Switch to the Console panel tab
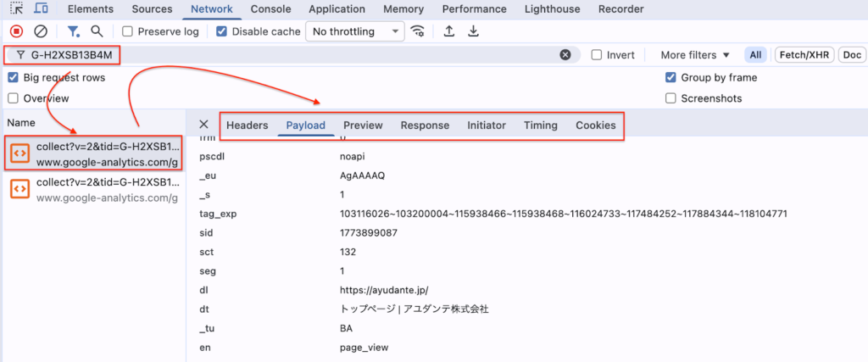 click(272, 8)
